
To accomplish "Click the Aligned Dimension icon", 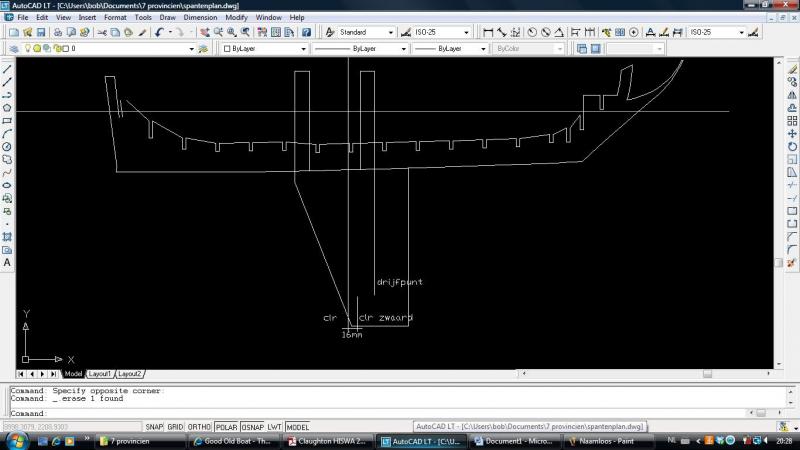I will pos(502,32).
